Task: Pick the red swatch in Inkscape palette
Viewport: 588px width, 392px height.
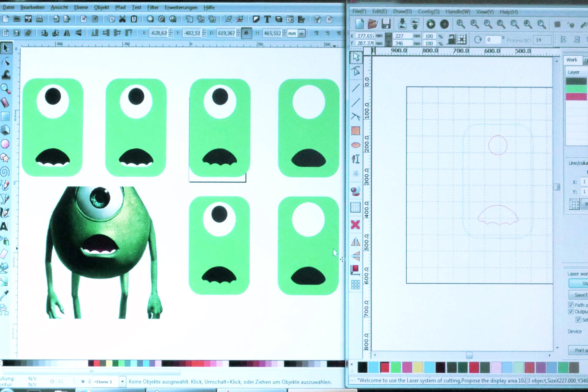Action: pyautogui.click(x=97, y=363)
